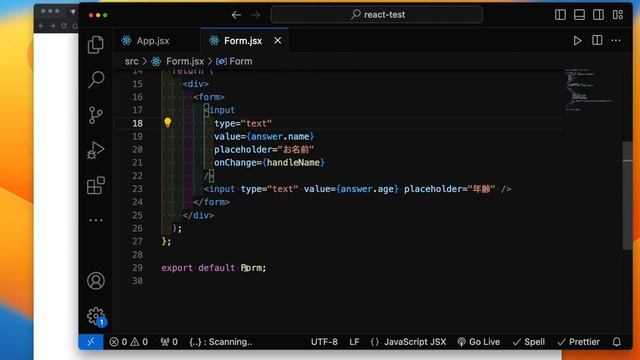The width and height of the screenshot is (640, 360).
Task: Open notifications via the bell icon
Action: pos(616,342)
